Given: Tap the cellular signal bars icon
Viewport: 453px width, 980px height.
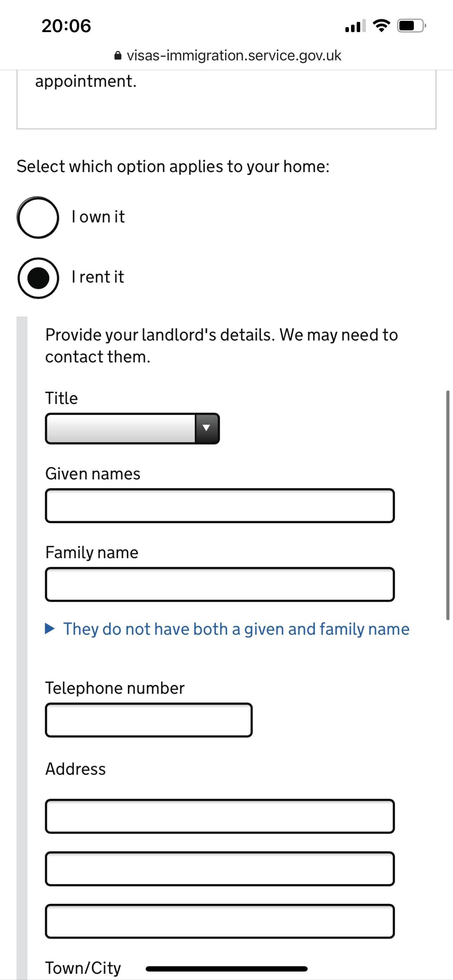Looking at the screenshot, I should [x=355, y=26].
